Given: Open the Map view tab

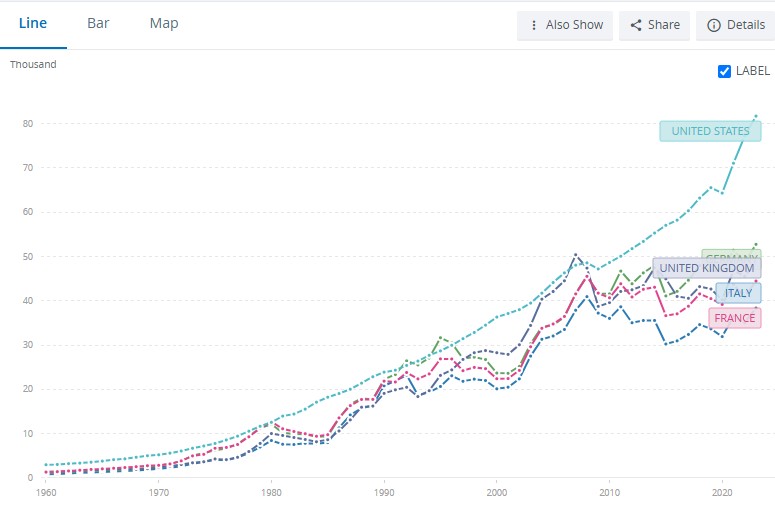Looking at the screenshot, I should (164, 23).
